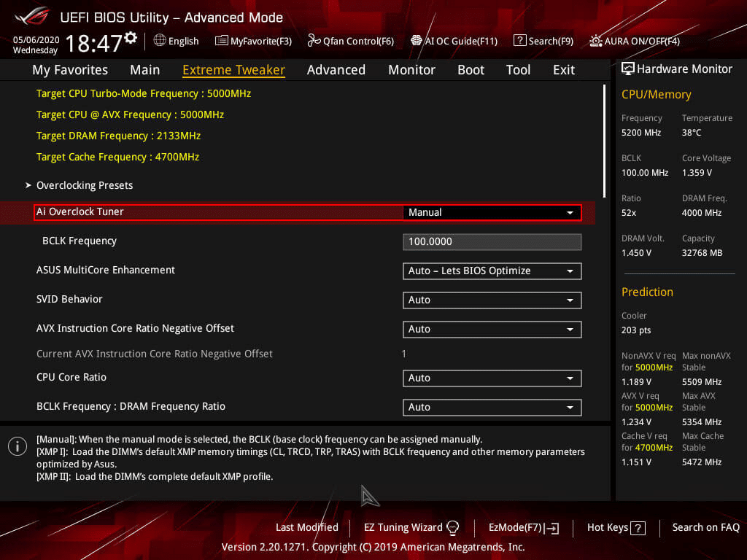Screen dimensions: 747x560
Task: Click Last Modified button
Action: 307,527
